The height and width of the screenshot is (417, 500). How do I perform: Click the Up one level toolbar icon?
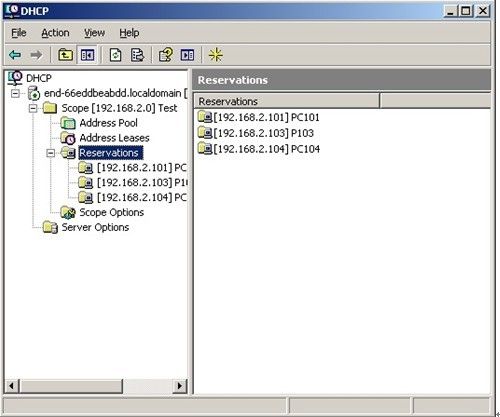click(x=65, y=55)
